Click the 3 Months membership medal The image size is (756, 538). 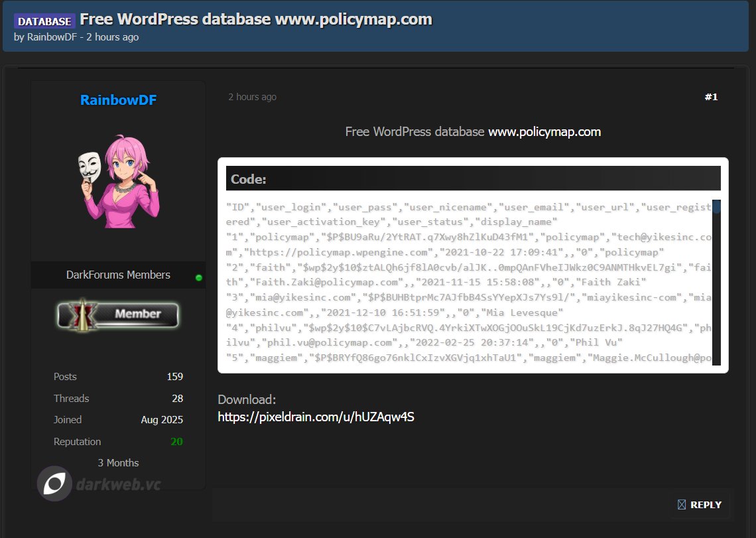click(118, 462)
